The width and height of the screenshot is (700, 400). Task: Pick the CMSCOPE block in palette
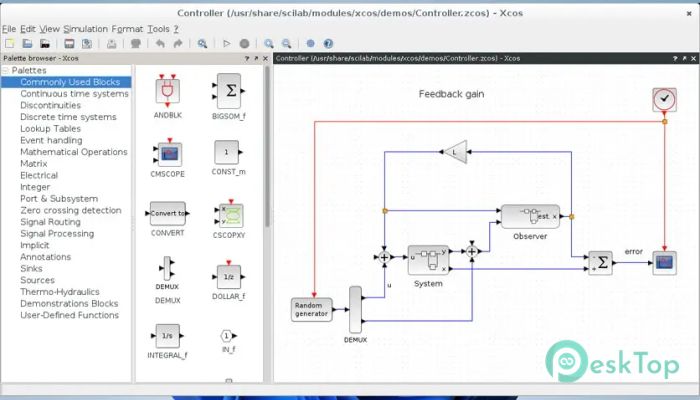click(x=167, y=153)
